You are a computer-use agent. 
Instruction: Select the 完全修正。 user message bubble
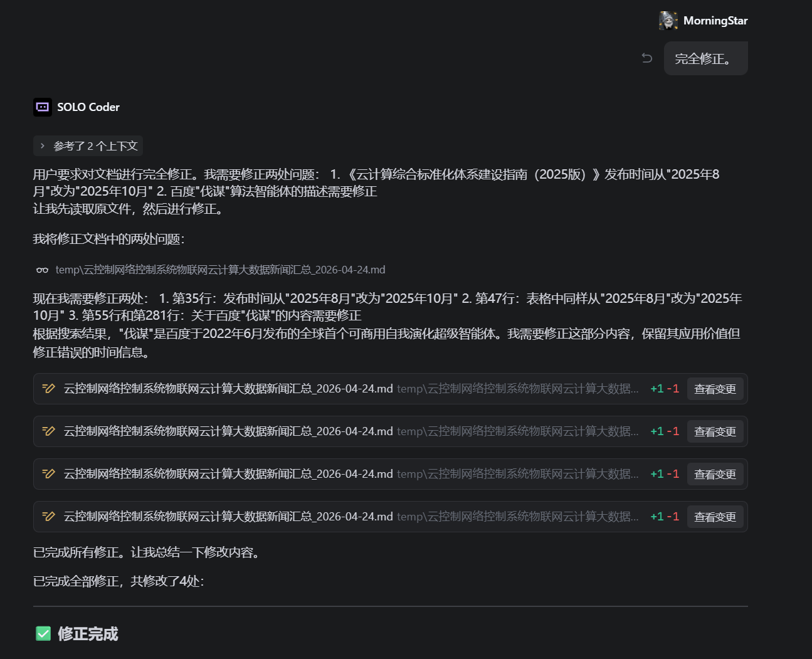[x=705, y=59]
